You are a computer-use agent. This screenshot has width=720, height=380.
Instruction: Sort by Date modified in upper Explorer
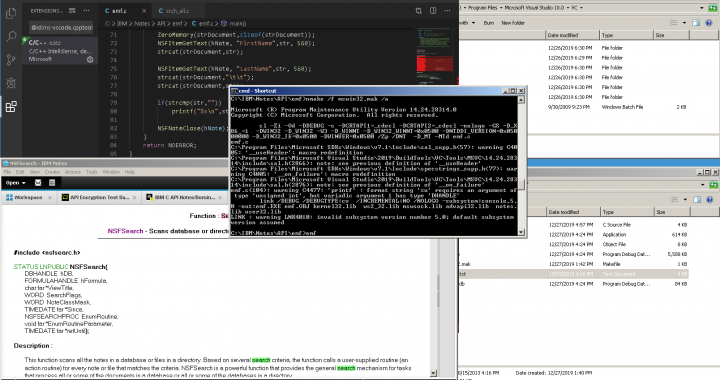click(x=573, y=35)
